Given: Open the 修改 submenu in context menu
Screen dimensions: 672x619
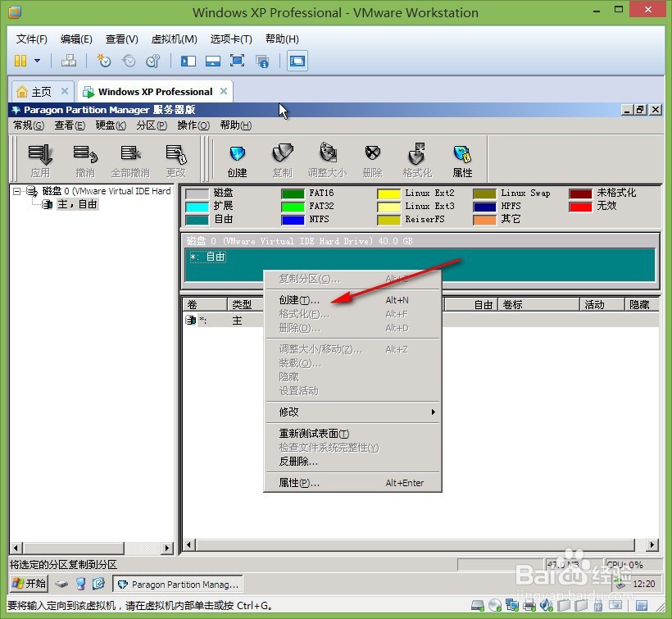Looking at the screenshot, I should (x=353, y=412).
